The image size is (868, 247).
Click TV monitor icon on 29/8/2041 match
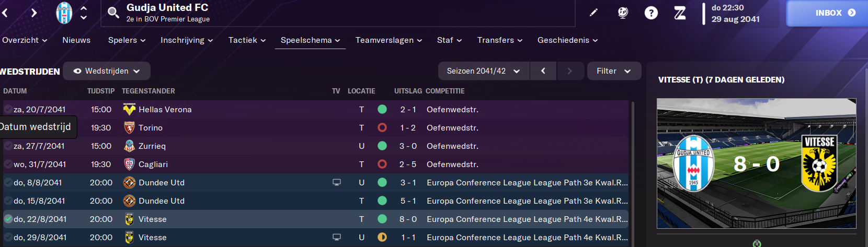337,237
